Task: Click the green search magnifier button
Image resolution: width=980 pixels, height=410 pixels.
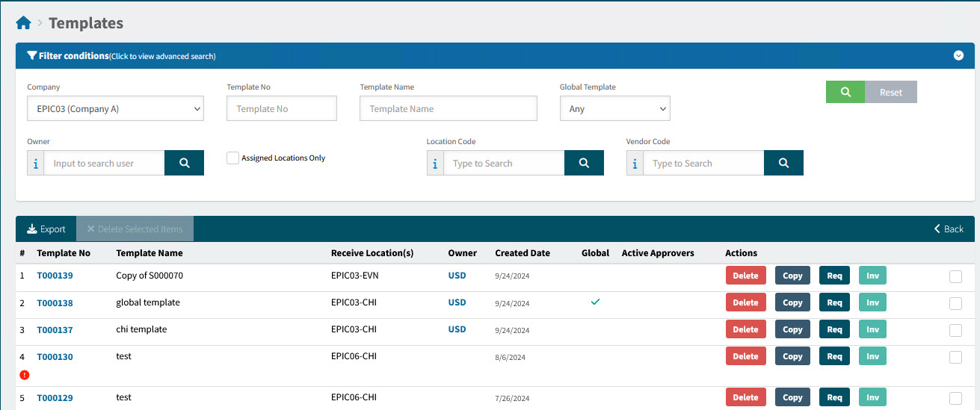Action: point(845,92)
